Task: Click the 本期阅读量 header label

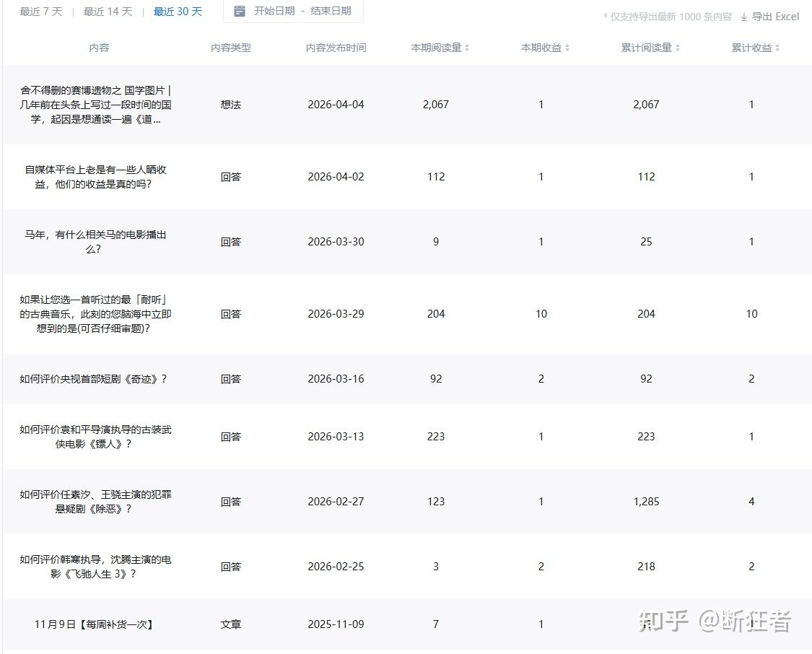Action: pos(436,48)
